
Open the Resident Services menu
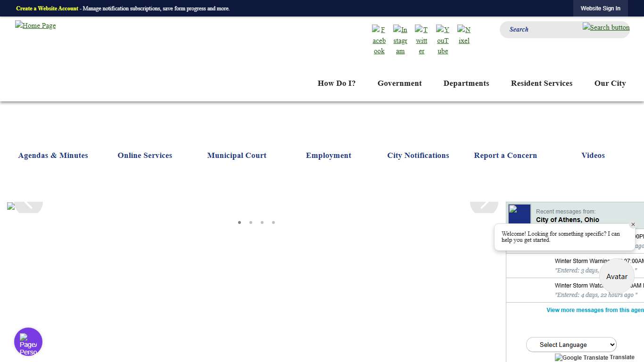pos(541,83)
